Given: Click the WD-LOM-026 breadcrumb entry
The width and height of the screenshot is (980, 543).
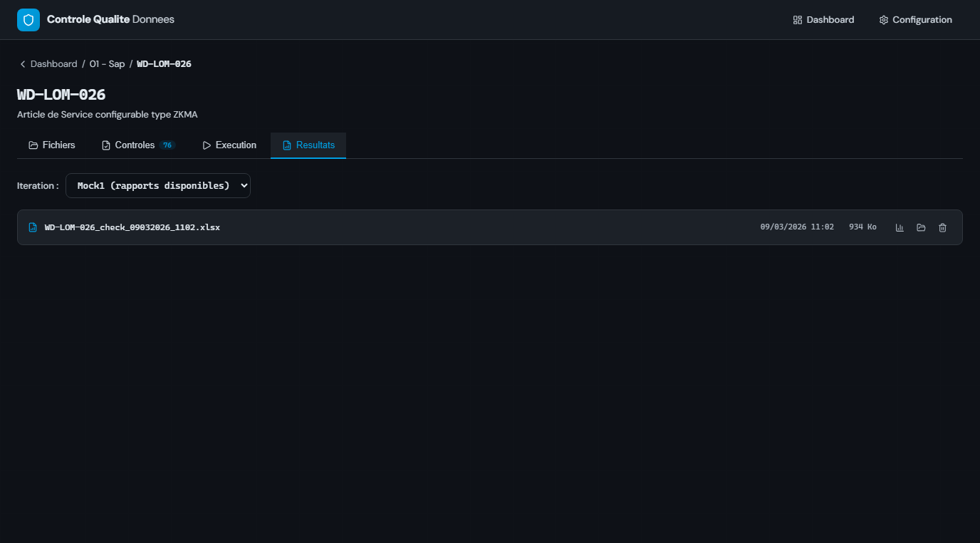Looking at the screenshot, I should (x=164, y=64).
